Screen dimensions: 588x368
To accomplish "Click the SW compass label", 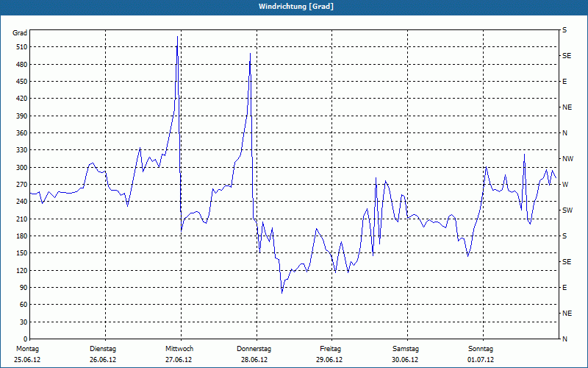I will point(567,210).
